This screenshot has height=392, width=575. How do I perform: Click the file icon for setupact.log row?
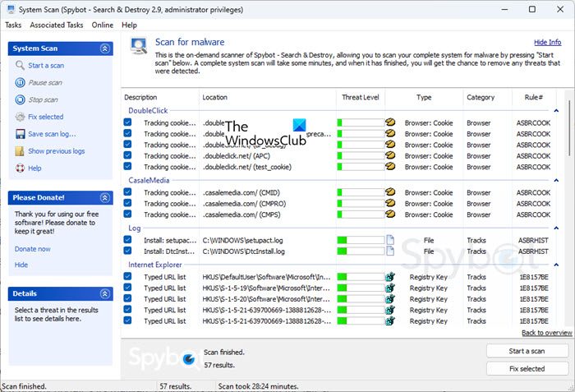(391, 240)
